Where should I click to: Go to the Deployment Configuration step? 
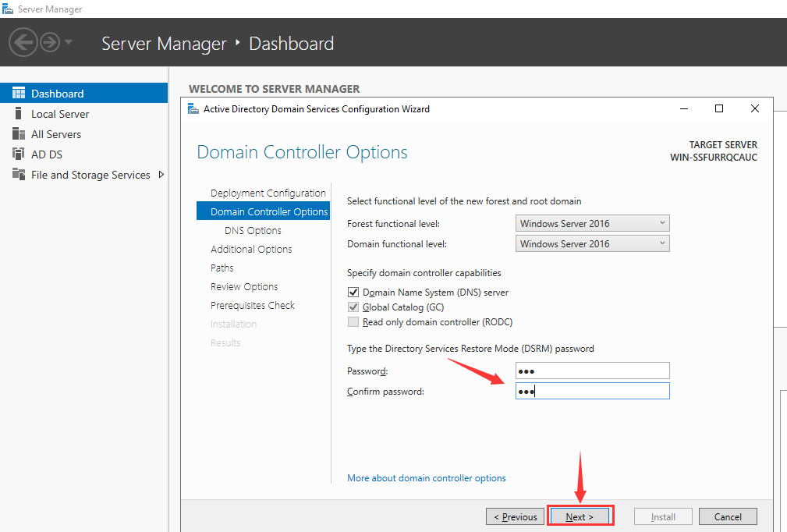(x=268, y=193)
